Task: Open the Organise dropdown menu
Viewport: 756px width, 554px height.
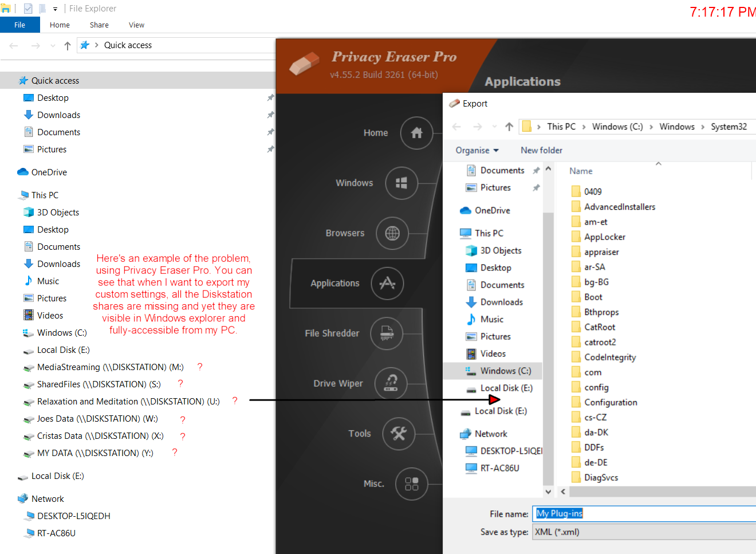Action: [477, 150]
